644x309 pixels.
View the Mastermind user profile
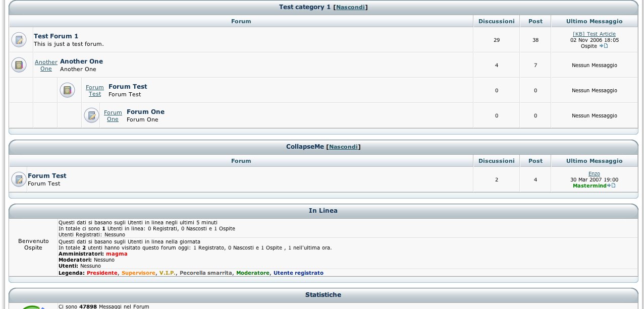tap(589, 186)
